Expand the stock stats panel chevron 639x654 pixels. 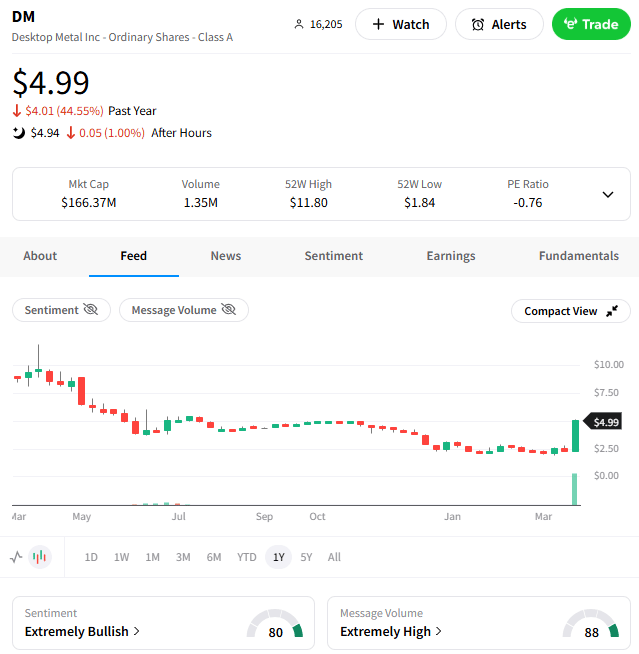click(608, 194)
